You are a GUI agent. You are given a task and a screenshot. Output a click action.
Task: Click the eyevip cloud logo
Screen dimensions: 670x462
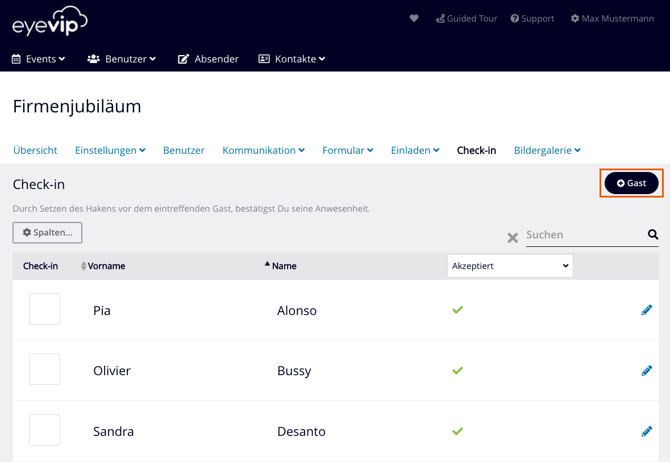50,21
